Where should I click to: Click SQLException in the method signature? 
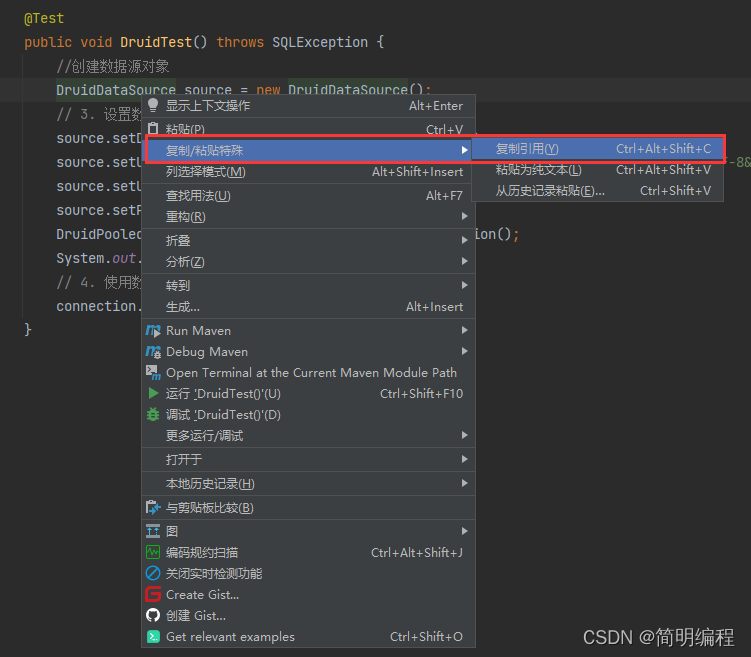[x=320, y=42]
